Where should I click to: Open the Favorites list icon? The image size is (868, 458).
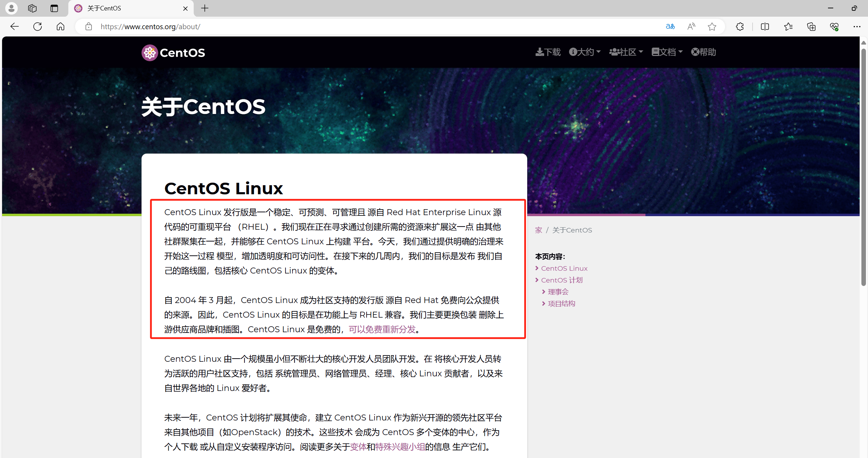pos(788,27)
